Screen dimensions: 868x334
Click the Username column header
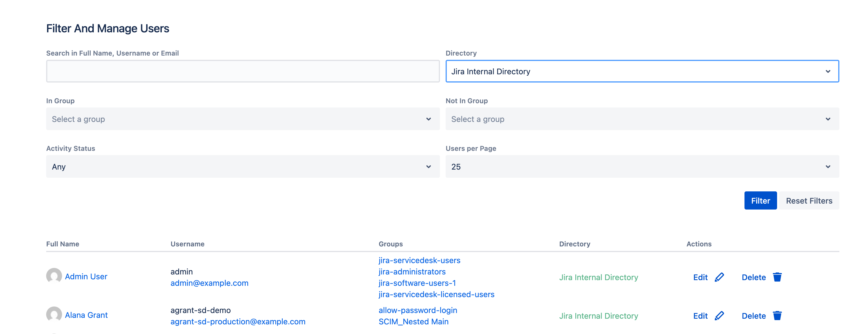point(187,244)
